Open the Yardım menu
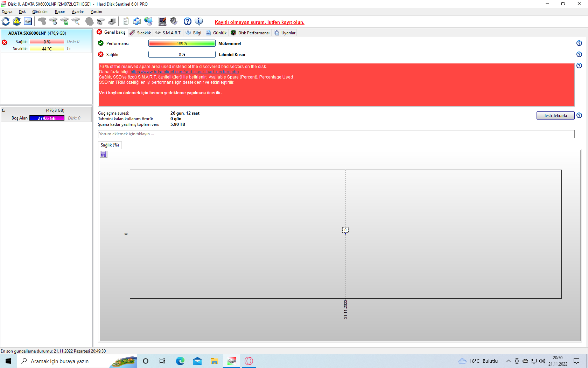The height and width of the screenshot is (368, 588). [x=96, y=12]
